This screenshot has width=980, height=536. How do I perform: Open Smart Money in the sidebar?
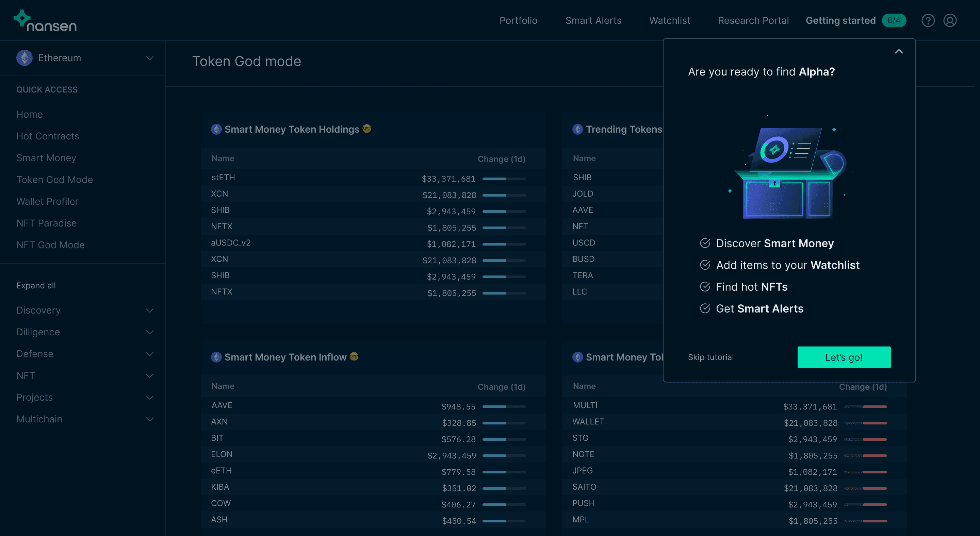point(46,158)
